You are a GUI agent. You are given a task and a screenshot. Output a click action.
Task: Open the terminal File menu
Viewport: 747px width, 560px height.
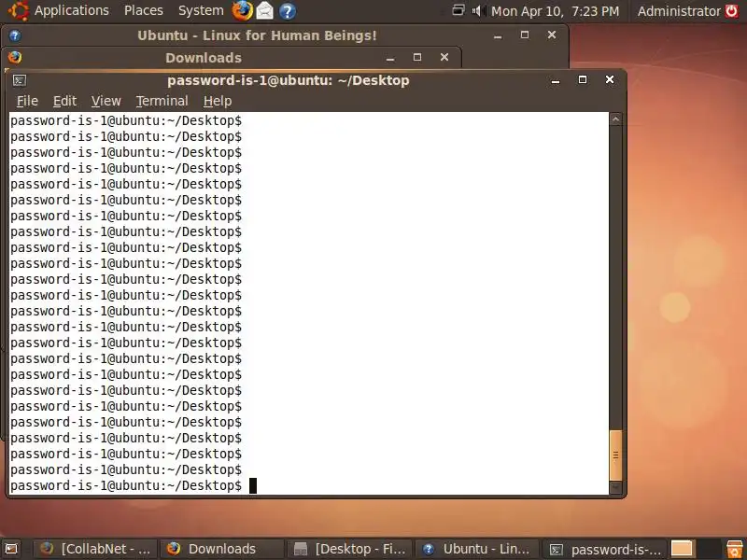[27, 101]
